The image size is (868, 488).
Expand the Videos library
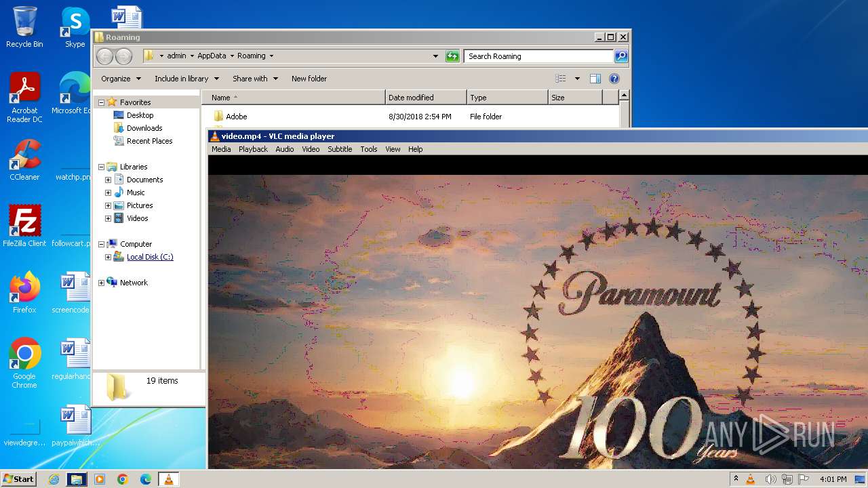[x=108, y=218]
